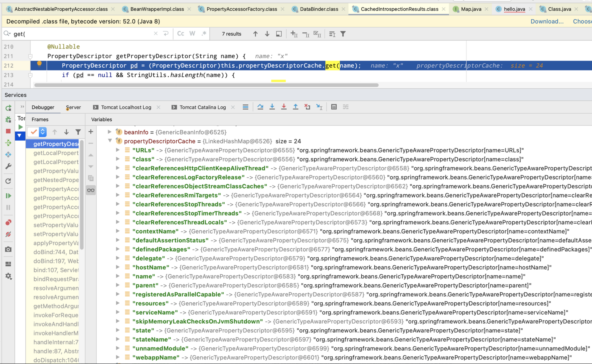Viewport: 592px width, 364px height.
Task: Resume program green play icon
Action: click(8, 196)
